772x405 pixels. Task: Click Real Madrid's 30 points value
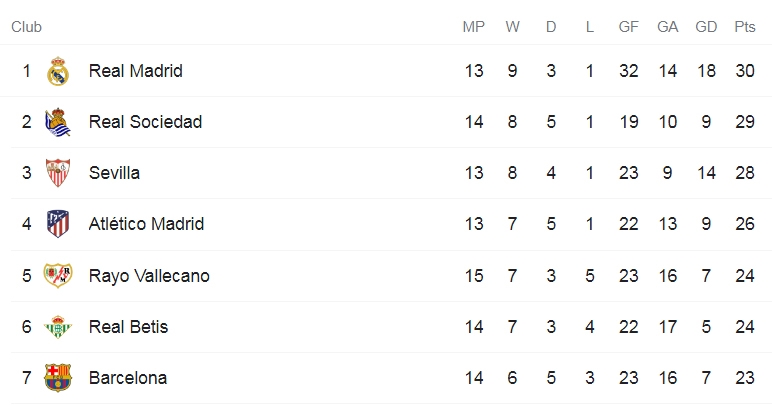pyautogui.click(x=745, y=71)
